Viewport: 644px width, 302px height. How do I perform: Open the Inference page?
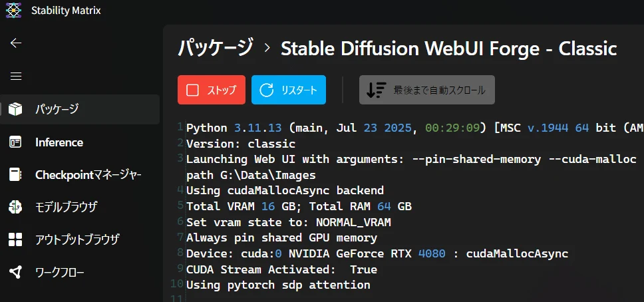coord(80,142)
